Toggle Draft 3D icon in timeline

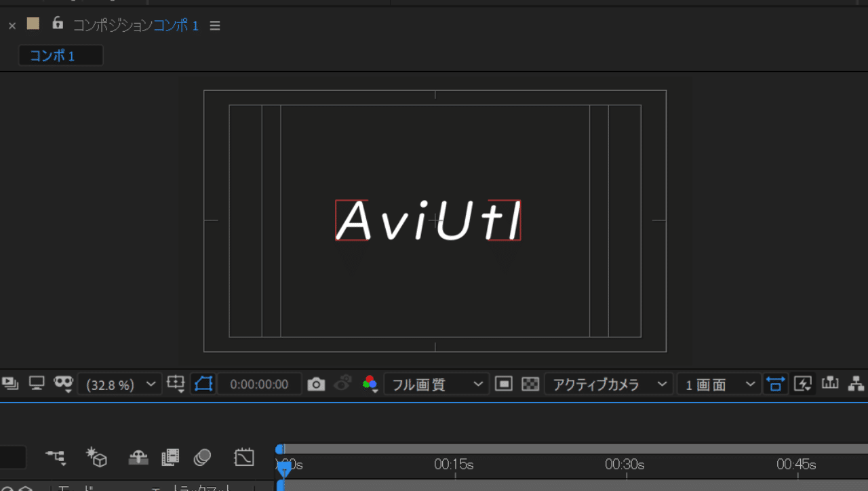tap(97, 457)
